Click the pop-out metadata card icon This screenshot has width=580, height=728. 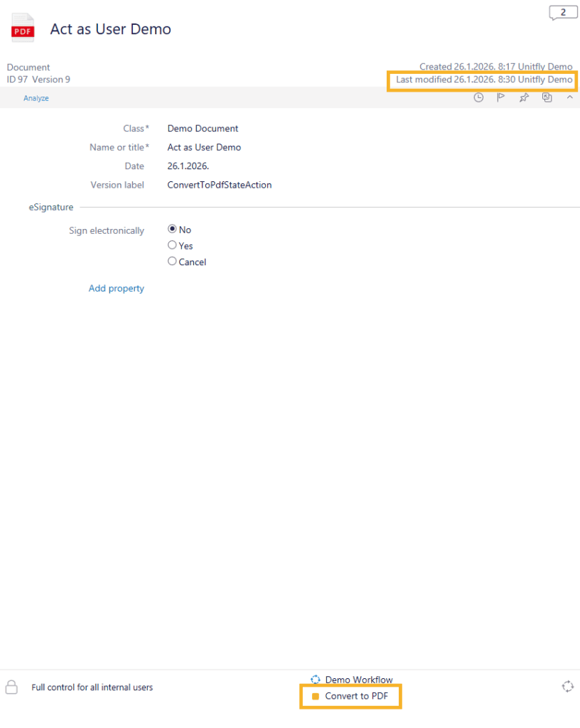(x=547, y=98)
